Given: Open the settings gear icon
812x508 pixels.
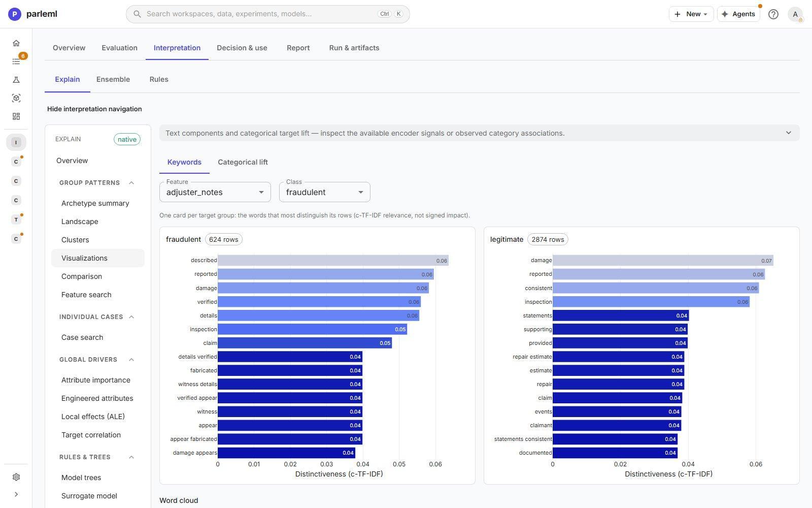Looking at the screenshot, I should 16,477.
